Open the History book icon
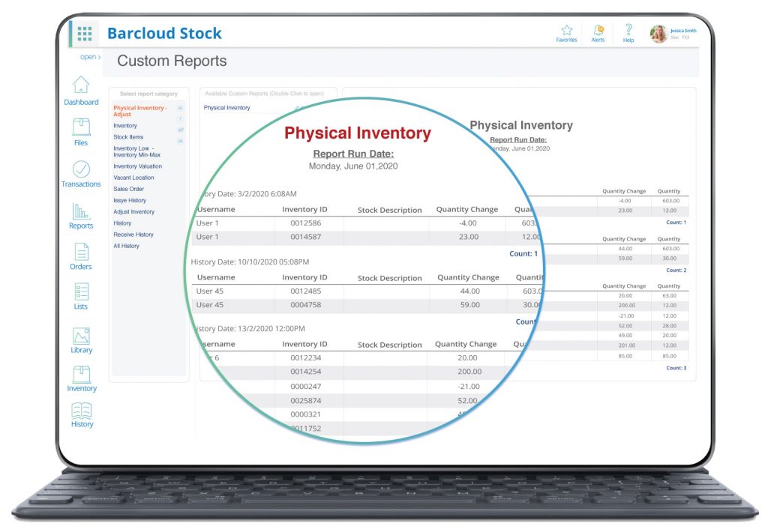The height and width of the screenshot is (532, 768). point(82,411)
